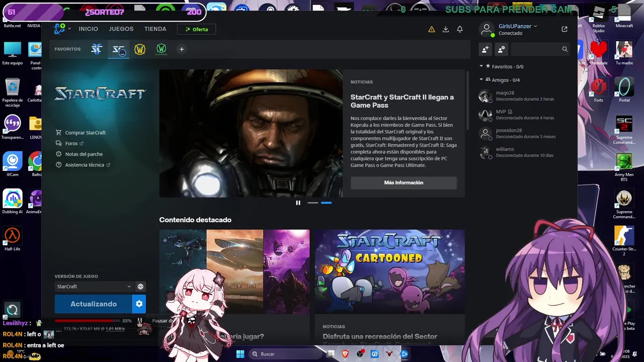Open iVCam desktop shortcut
Image resolution: width=644 pixels, height=362 pixels.
13,164
